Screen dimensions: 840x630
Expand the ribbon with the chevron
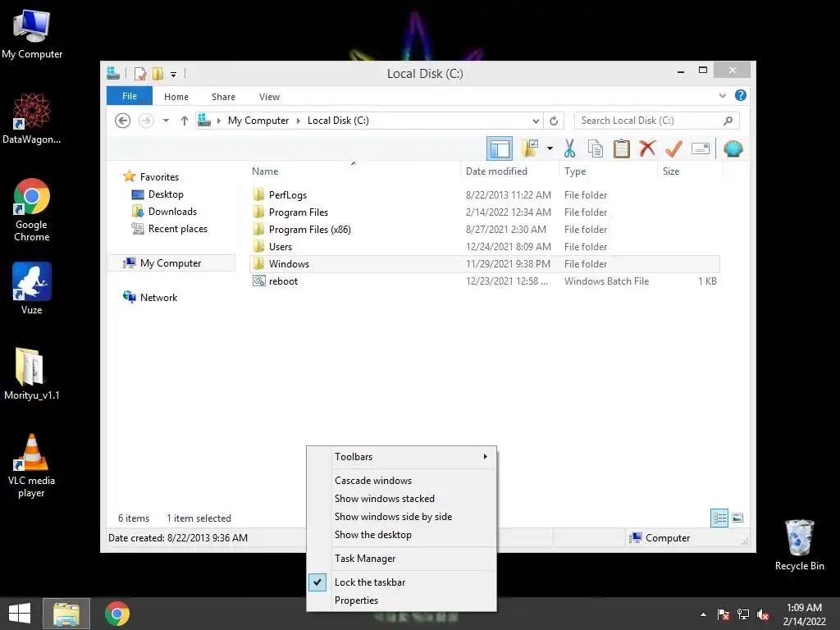(x=722, y=95)
